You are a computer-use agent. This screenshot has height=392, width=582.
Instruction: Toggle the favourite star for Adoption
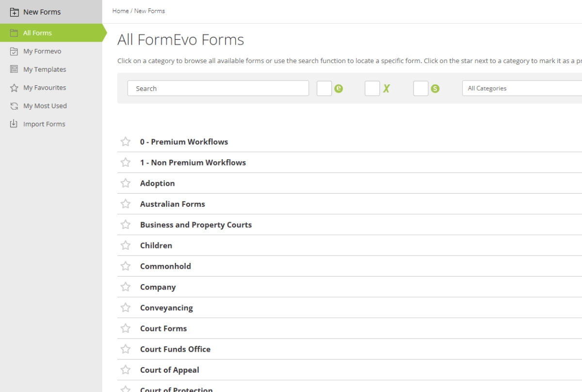tap(126, 183)
